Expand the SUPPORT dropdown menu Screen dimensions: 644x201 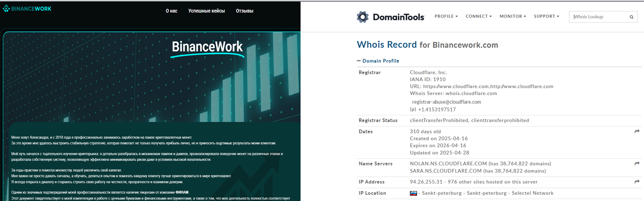coord(546,16)
